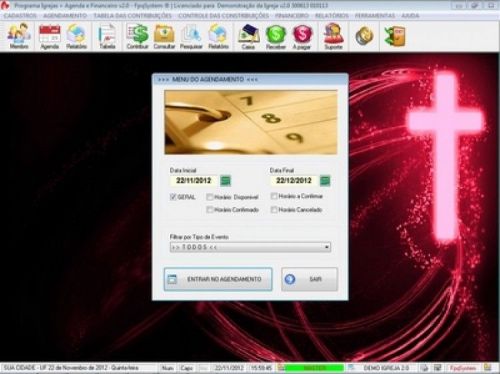This screenshot has width=500, height=374.
Task: Open the FERRAMENTAS menu
Action: 375,16
